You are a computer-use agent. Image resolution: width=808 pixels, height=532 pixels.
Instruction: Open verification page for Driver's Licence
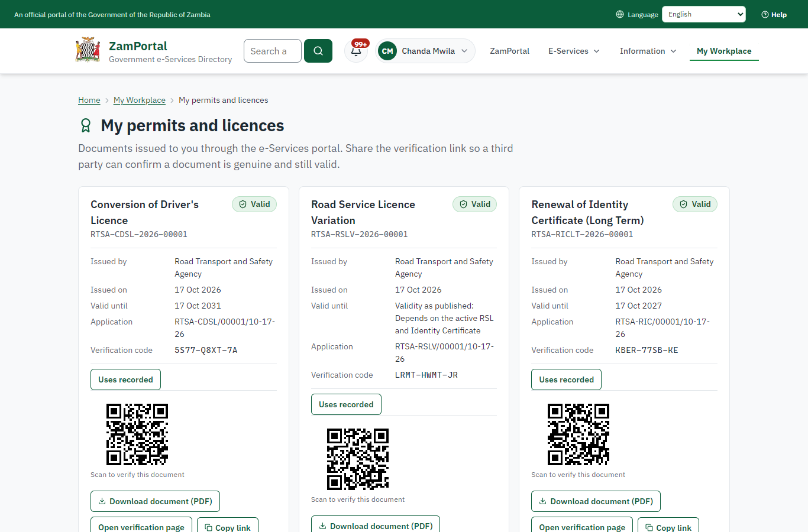tap(141, 525)
